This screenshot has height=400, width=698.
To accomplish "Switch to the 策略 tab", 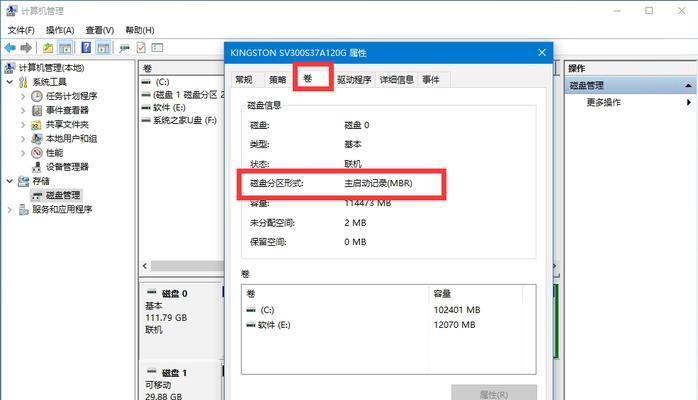I will coord(277,80).
